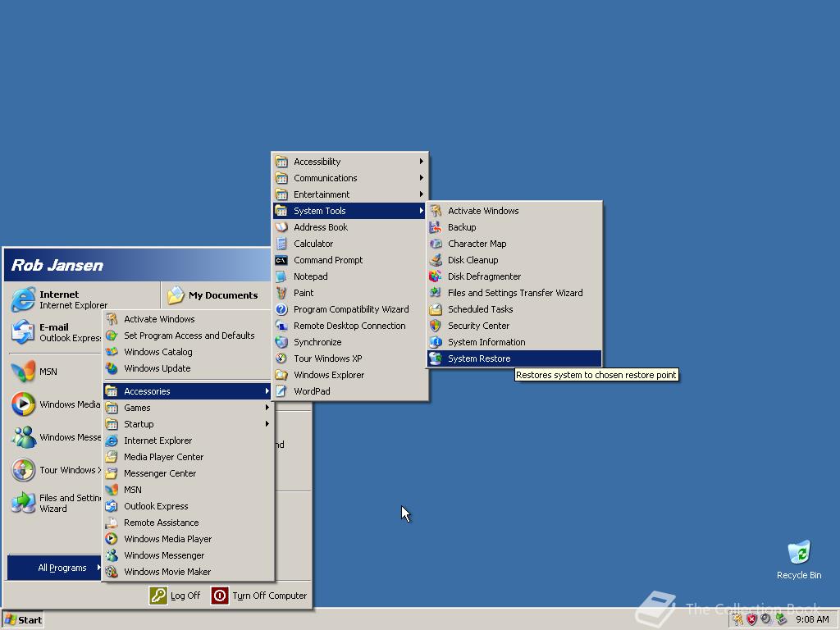Select Set Program Access and Defaults

click(x=188, y=336)
